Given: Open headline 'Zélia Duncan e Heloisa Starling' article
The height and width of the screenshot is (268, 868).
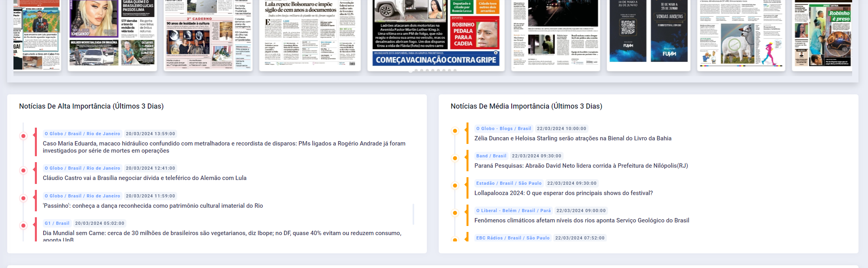Looking at the screenshot, I should tap(573, 138).
